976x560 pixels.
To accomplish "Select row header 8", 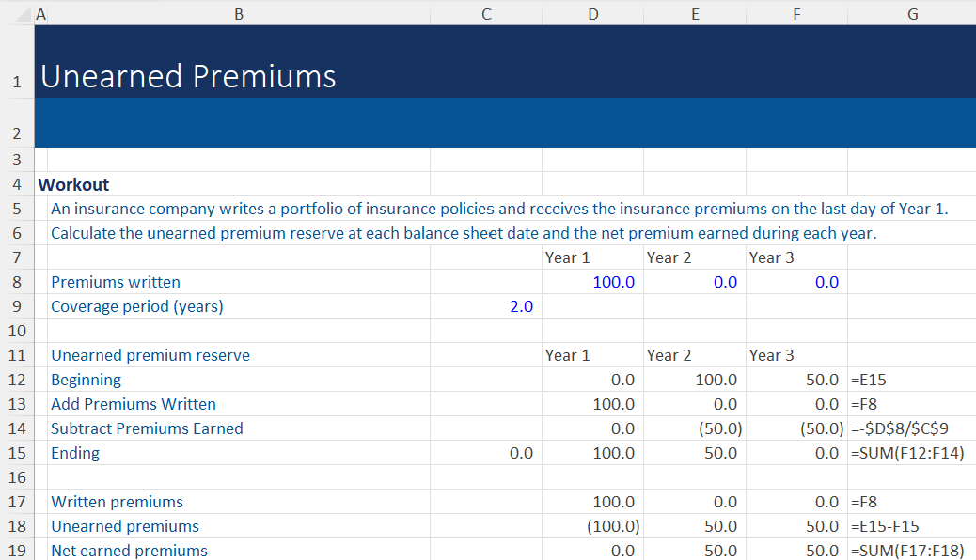I will click(x=16, y=282).
